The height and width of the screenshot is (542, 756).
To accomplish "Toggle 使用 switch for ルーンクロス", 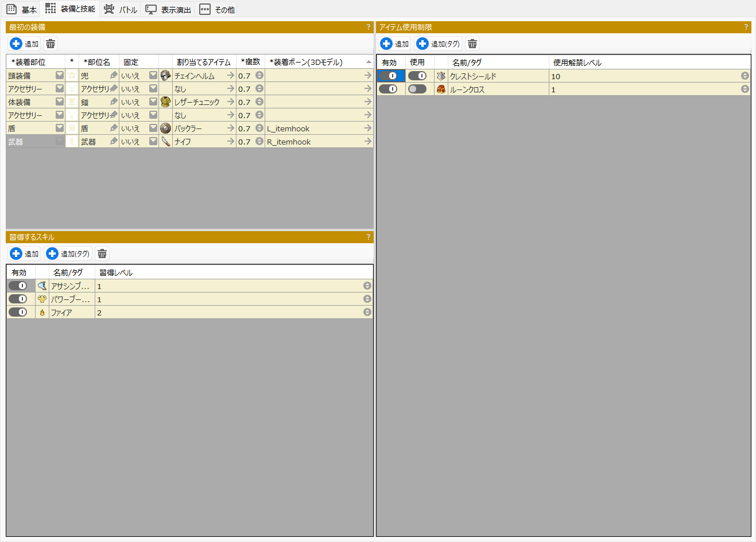I will 417,89.
